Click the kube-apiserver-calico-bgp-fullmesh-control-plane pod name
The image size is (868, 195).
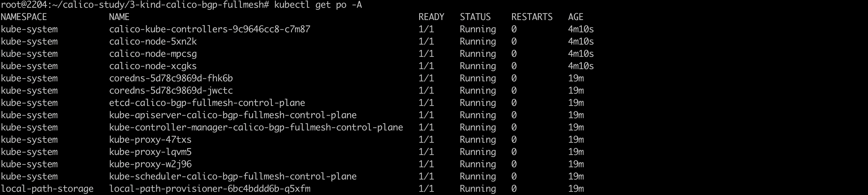232,115
